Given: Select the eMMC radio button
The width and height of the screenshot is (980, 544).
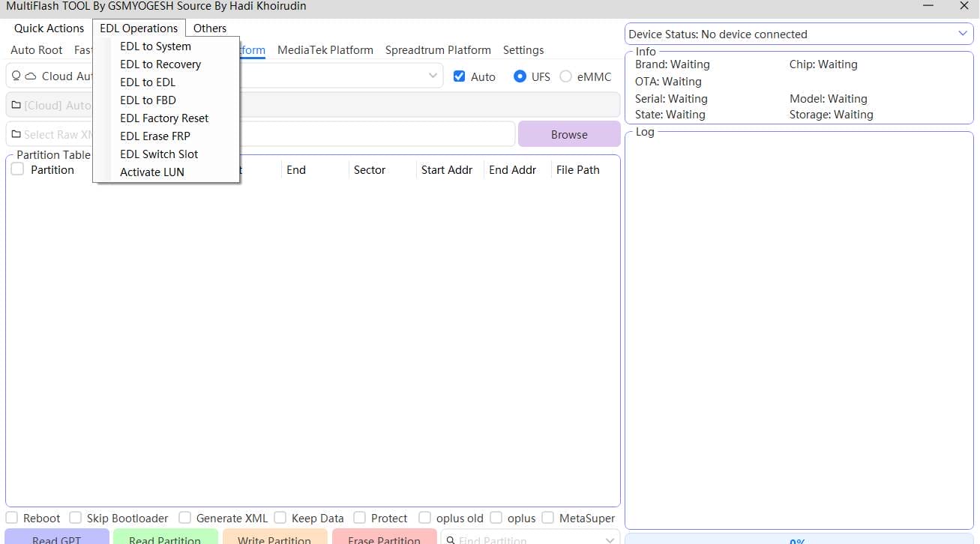Looking at the screenshot, I should click(x=565, y=76).
